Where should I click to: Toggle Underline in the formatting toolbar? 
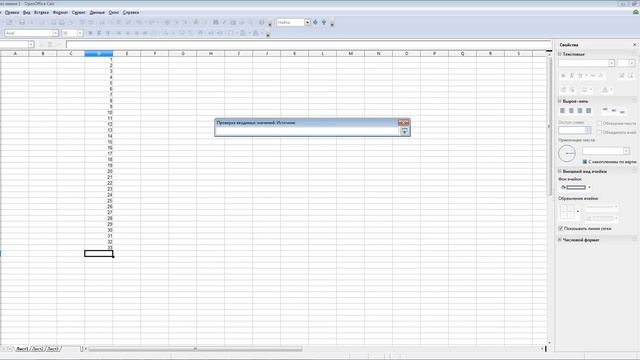click(108, 33)
